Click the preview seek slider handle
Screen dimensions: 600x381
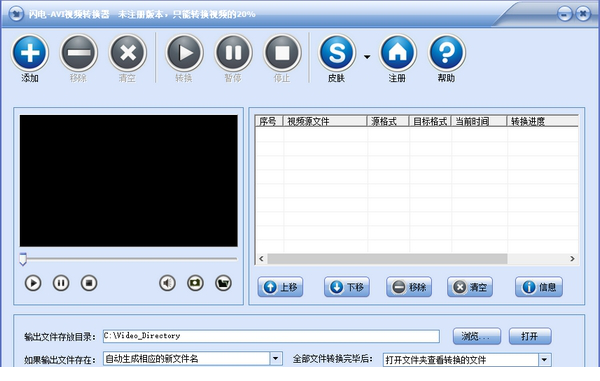tap(23, 259)
